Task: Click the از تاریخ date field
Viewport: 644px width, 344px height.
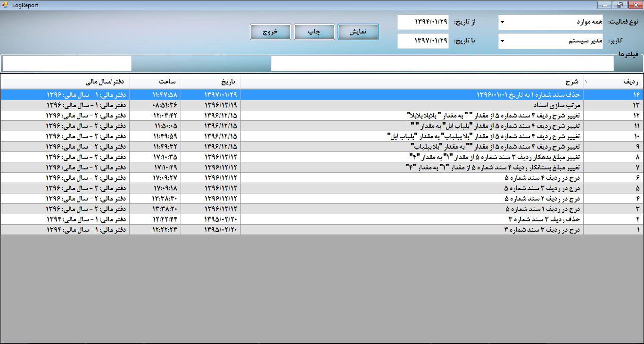Action: (x=422, y=22)
